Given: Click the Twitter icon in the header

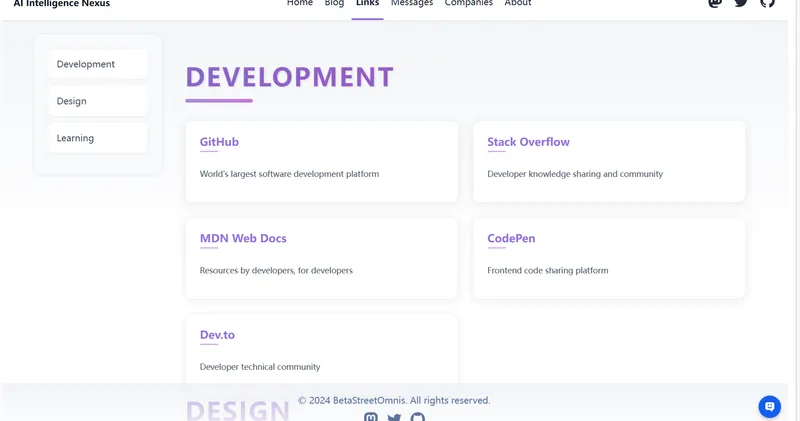Looking at the screenshot, I should pyautogui.click(x=741, y=3).
